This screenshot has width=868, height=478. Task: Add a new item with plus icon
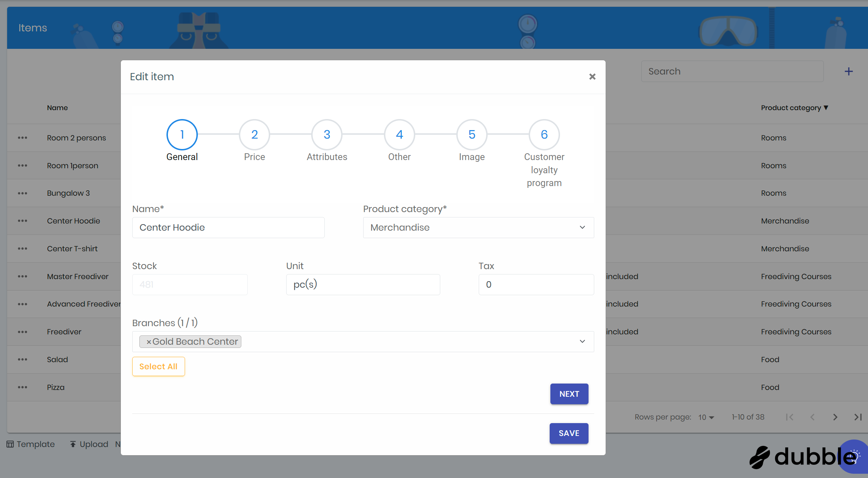(x=849, y=71)
